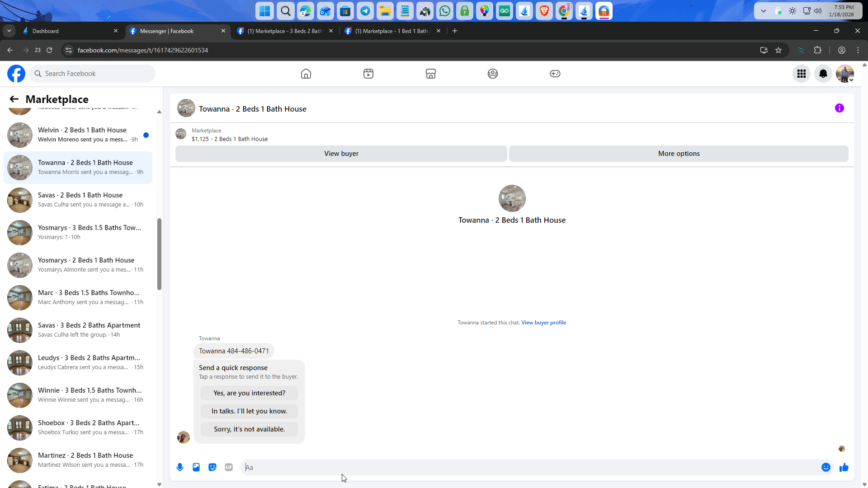Open the sticker picker icon
The height and width of the screenshot is (488, 868).
pos(212,467)
